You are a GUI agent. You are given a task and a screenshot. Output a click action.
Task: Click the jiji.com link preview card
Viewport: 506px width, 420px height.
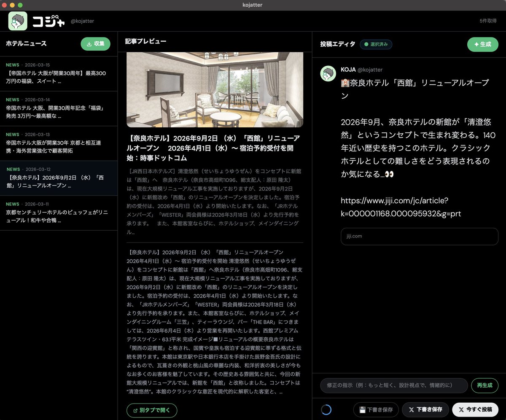tap(419, 236)
